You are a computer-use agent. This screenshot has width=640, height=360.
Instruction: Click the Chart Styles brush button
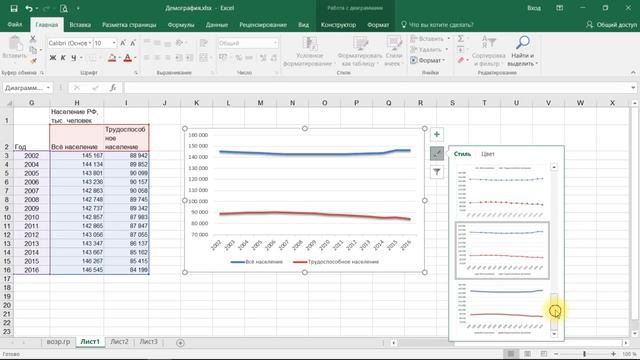click(437, 153)
